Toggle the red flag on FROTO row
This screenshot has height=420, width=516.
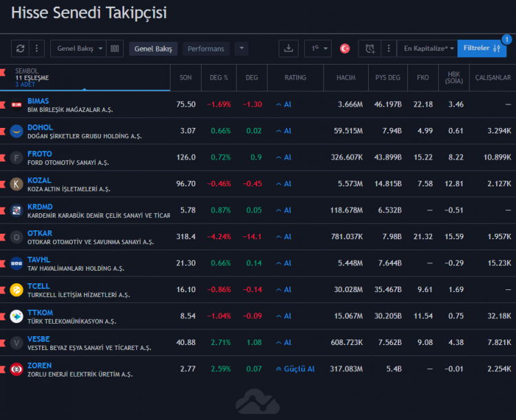click(3, 157)
